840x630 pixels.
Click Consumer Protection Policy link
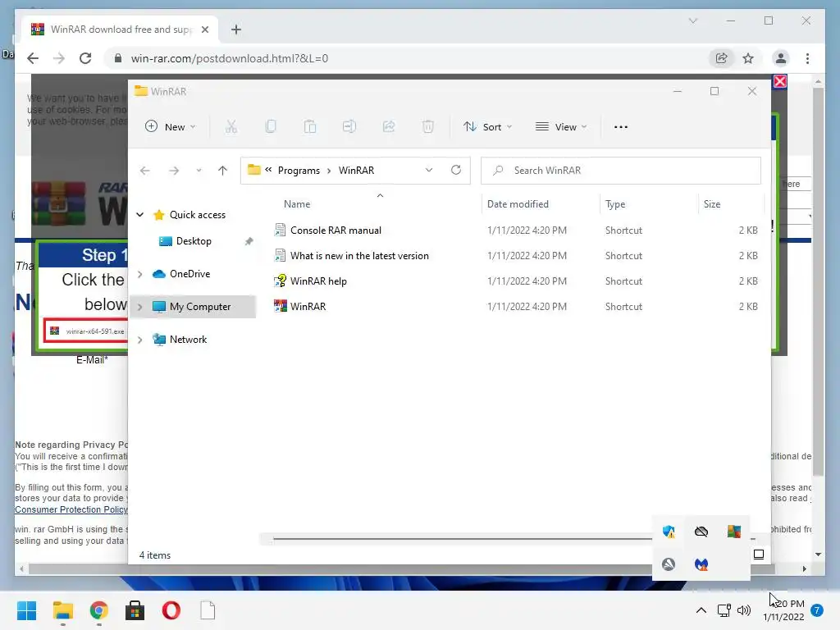pos(71,509)
